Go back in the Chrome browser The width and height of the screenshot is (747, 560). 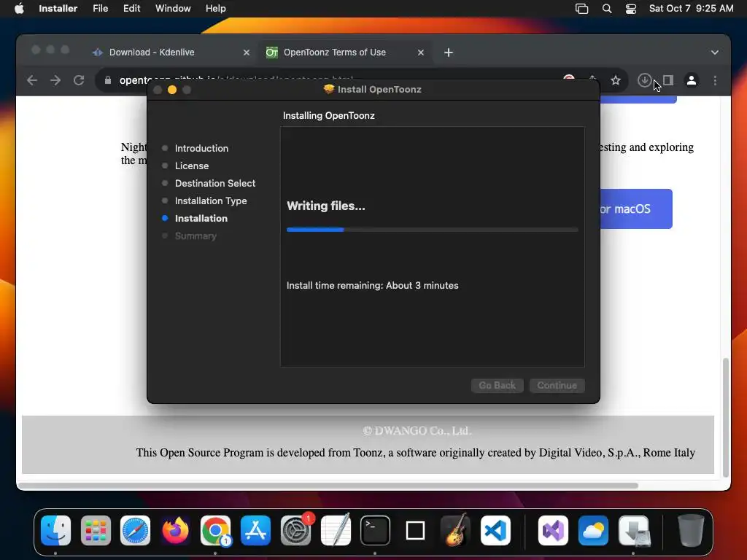click(x=32, y=80)
